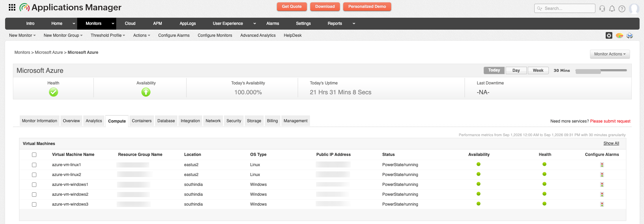Open Advanced Analytics in the toolbar
The height and width of the screenshot is (224, 644).
point(258,35)
